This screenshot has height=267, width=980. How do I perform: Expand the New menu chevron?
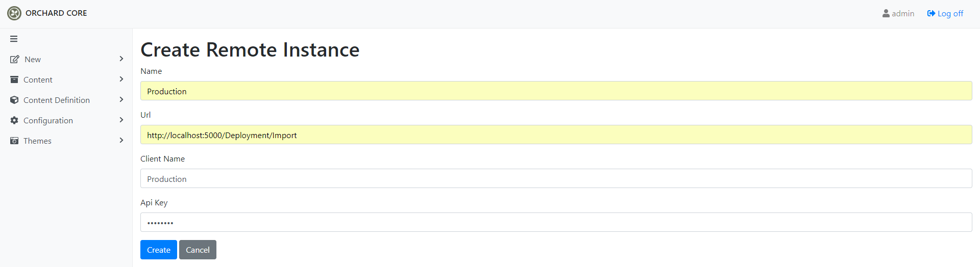click(x=121, y=59)
